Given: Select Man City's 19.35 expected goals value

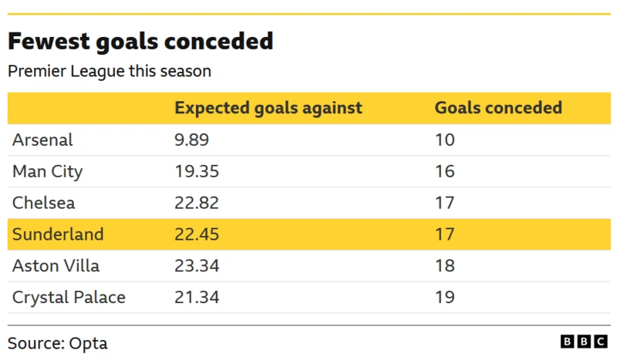Looking at the screenshot, I should click(197, 171).
